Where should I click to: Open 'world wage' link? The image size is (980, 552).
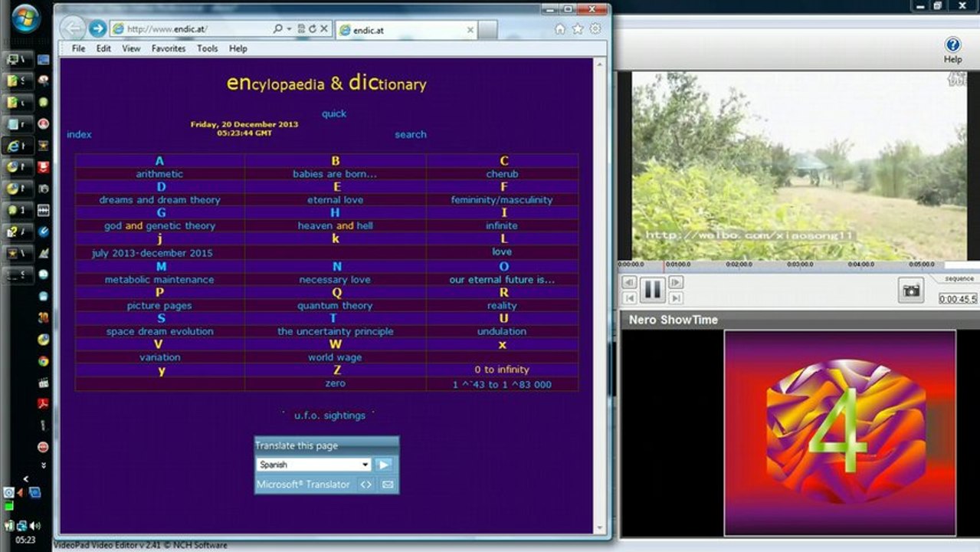(335, 358)
